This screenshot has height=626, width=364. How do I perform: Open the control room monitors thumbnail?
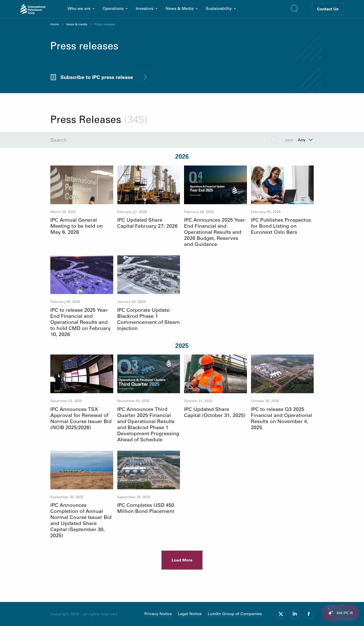[82, 374]
